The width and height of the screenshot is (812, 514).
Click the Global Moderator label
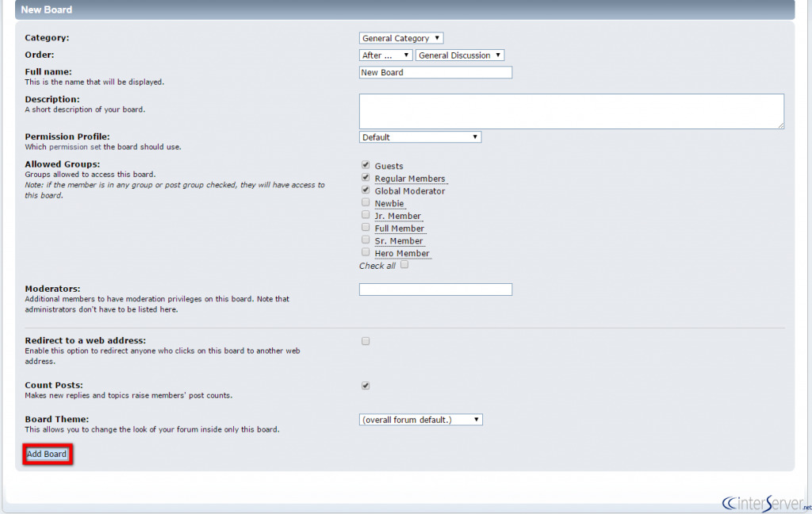click(x=410, y=191)
